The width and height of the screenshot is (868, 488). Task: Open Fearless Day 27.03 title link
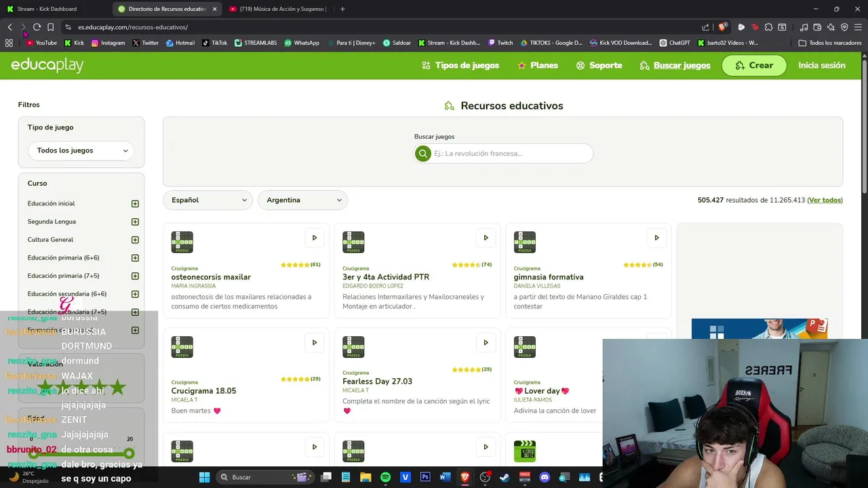[377, 382]
